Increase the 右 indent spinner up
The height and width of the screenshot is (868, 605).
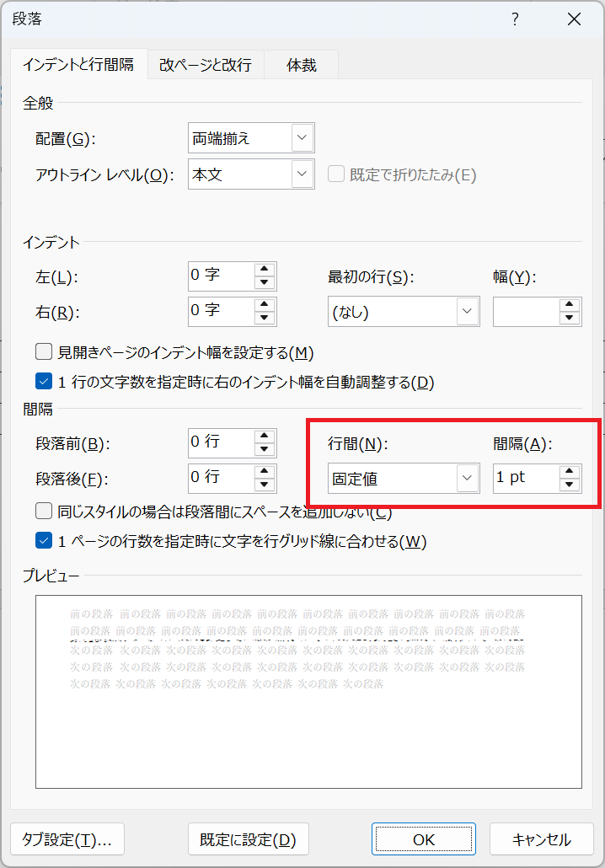coord(265,305)
